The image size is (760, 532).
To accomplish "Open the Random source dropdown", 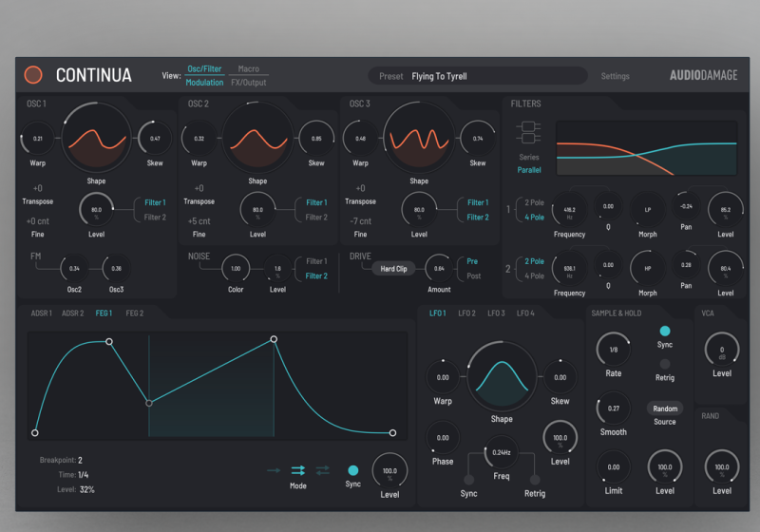I will click(665, 408).
